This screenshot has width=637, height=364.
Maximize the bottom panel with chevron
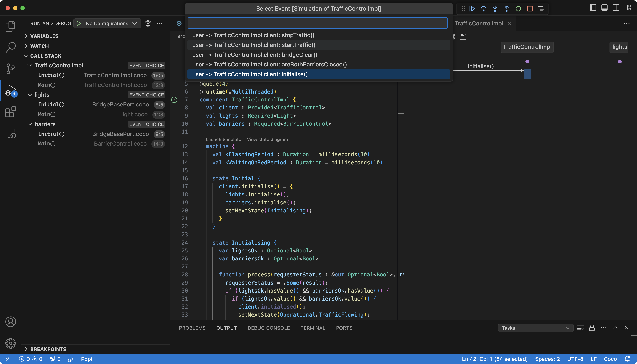tap(615, 328)
